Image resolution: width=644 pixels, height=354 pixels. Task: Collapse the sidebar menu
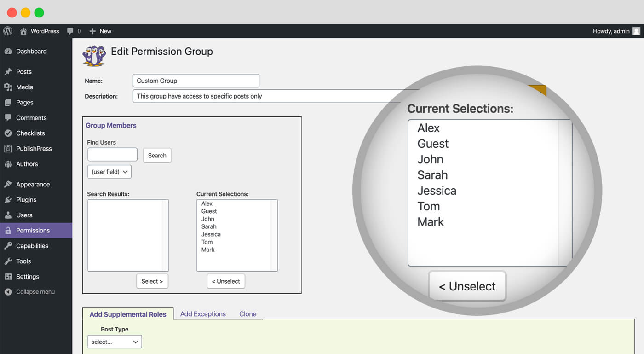(36, 292)
